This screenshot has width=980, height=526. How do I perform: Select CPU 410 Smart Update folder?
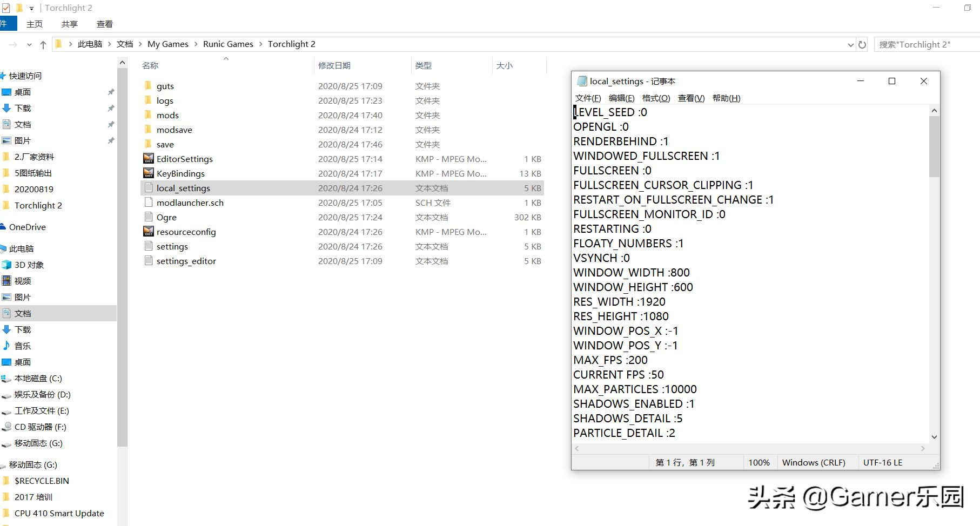point(59,513)
